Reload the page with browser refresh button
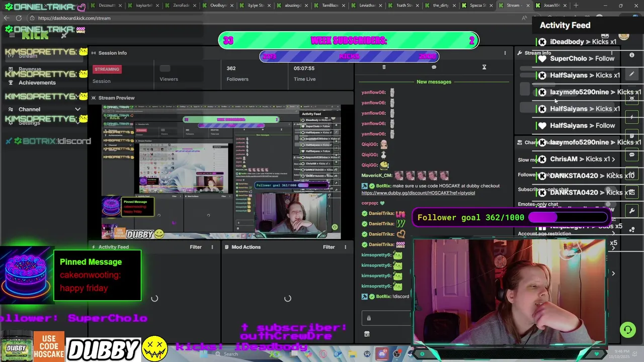Screen dimensions: 644x362 point(19,18)
